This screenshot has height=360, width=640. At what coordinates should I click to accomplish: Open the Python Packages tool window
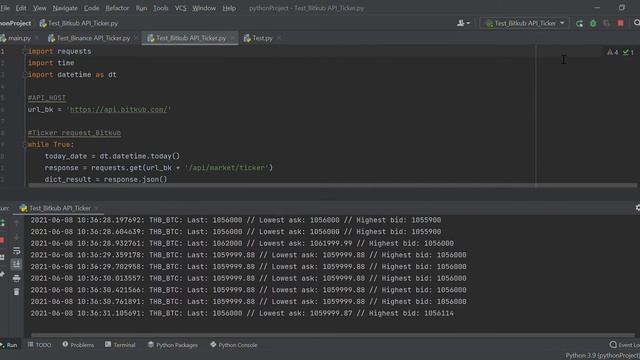coord(172,345)
